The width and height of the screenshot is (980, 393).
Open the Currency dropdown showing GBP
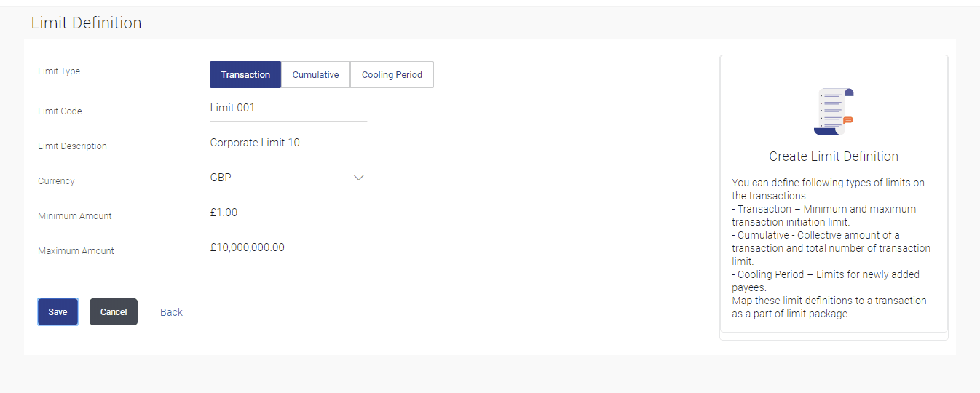288,178
